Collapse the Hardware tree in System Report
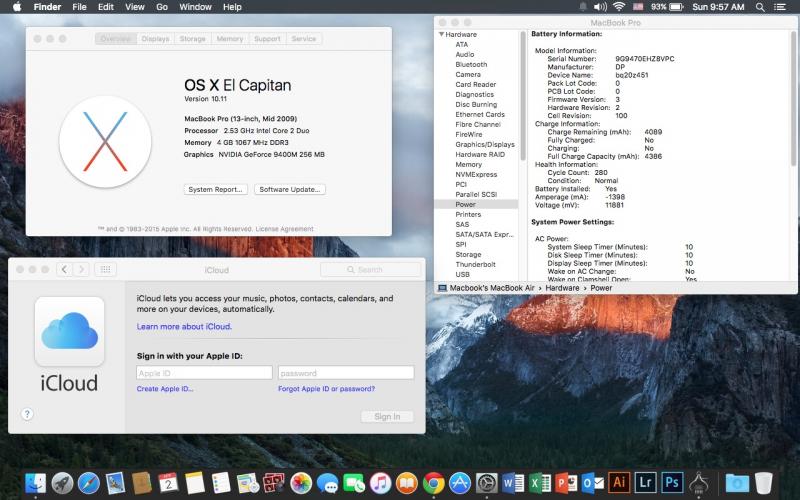This screenshot has height=500, width=800. point(441,34)
